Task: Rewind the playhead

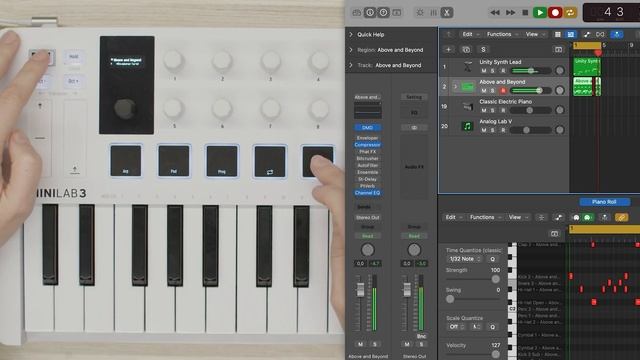Action: [495, 13]
